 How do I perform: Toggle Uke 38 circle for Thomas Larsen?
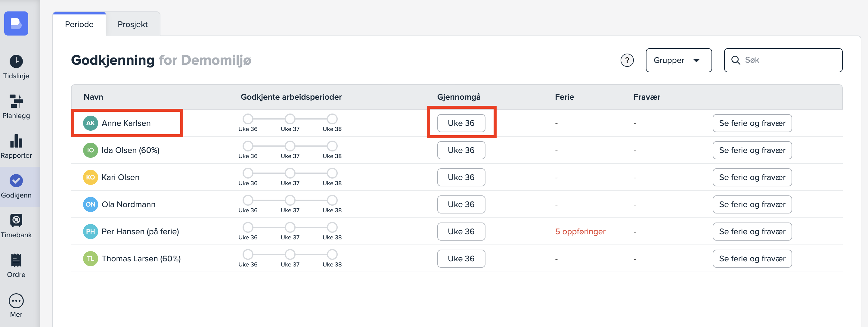pyautogui.click(x=332, y=254)
